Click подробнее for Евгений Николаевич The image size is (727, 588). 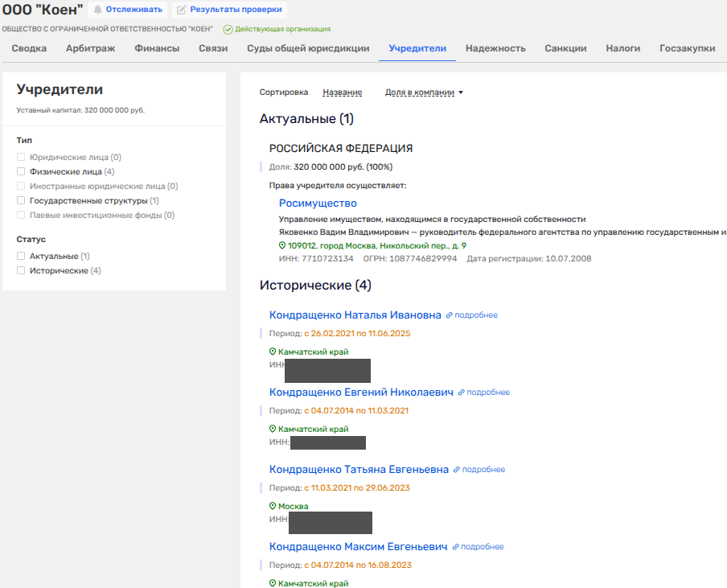488,393
